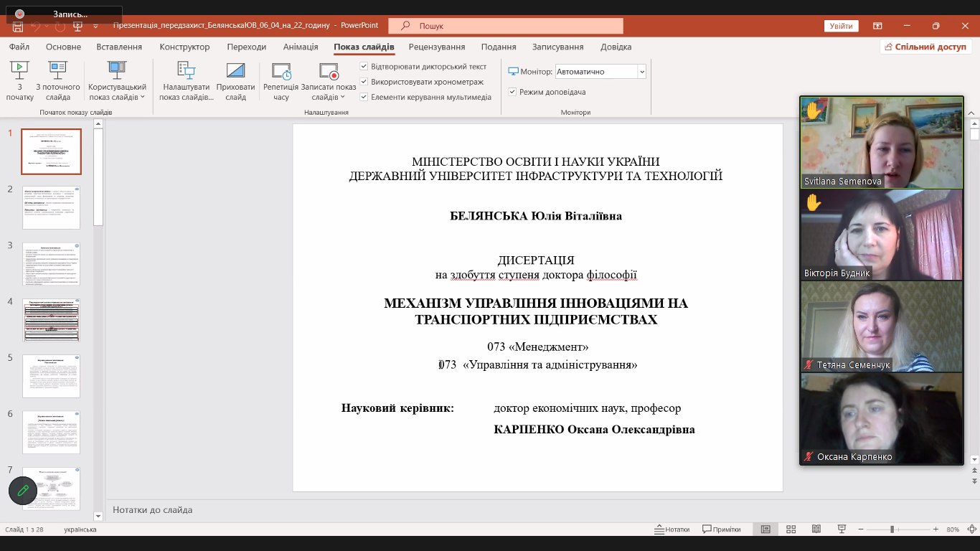Screen dimensions: 980x551
Task: Switch to Reading view icon
Action: (816, 529)
